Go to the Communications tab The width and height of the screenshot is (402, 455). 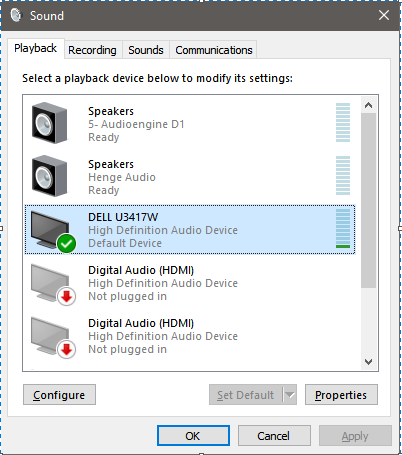click(214, 50)
